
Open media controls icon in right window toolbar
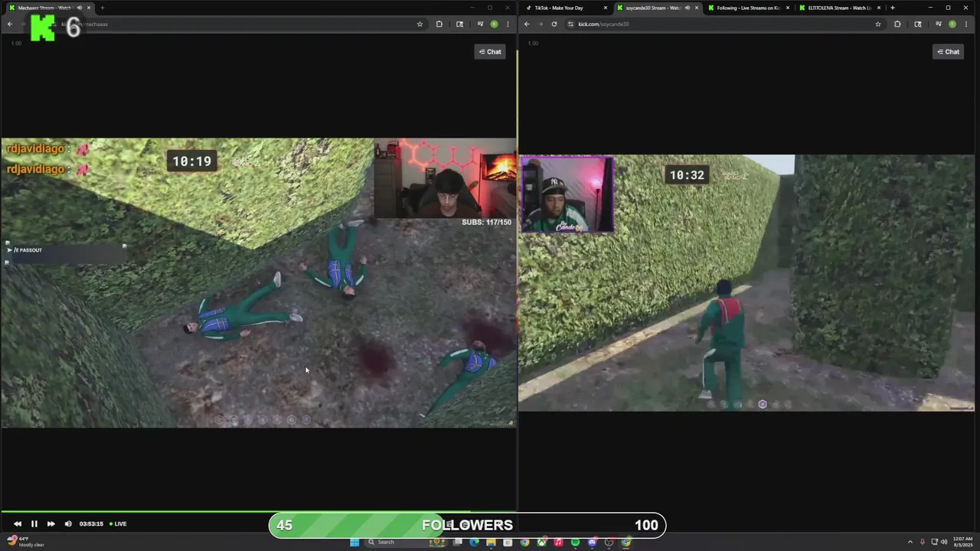tap(939, 24)
